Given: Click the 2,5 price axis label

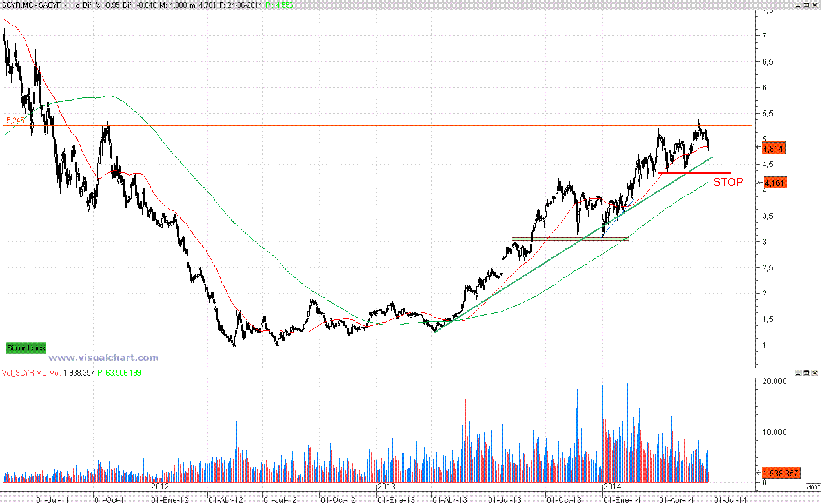Looking at the screenshot, I should pyautogui.click(x=768, y=268).
